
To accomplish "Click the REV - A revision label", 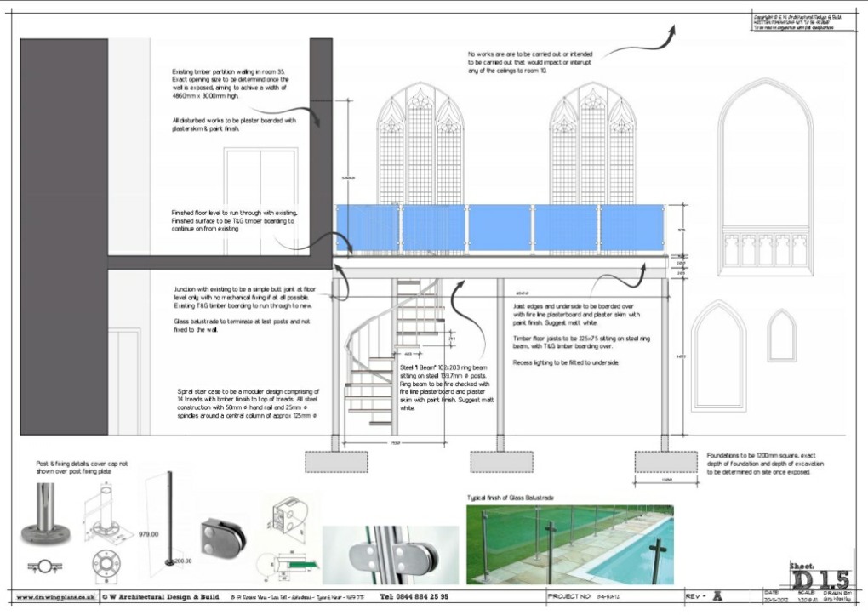I will coord(704,596).
